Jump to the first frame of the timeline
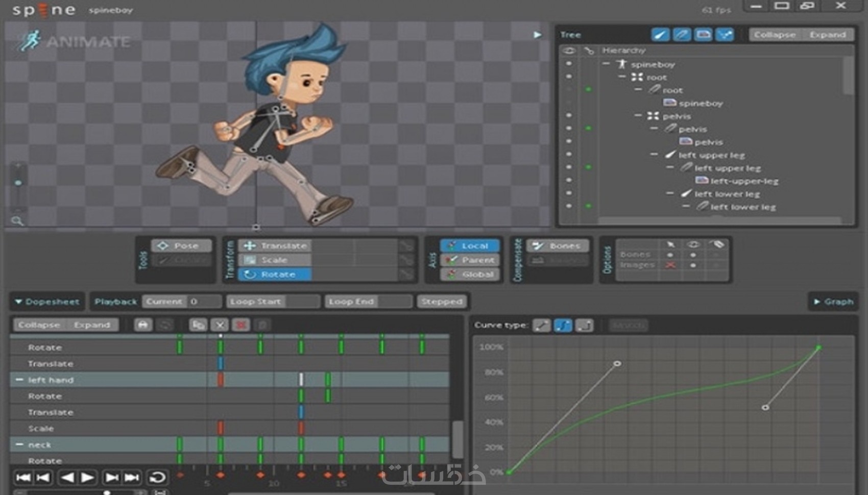The image size is (868, 495). point(23,477)
